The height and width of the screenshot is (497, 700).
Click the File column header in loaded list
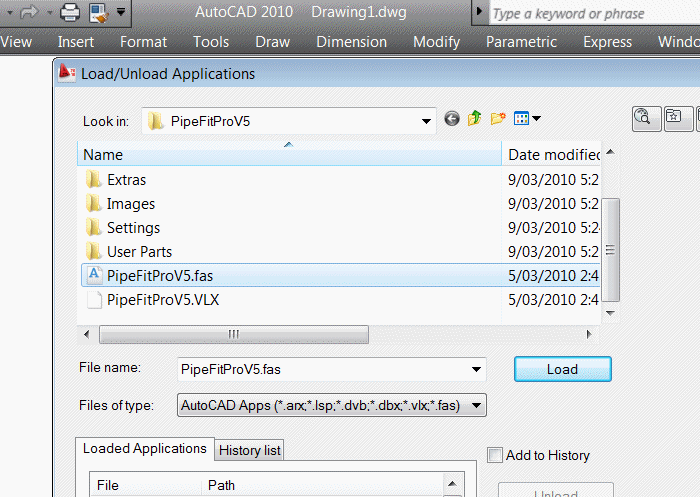[145, 485]
